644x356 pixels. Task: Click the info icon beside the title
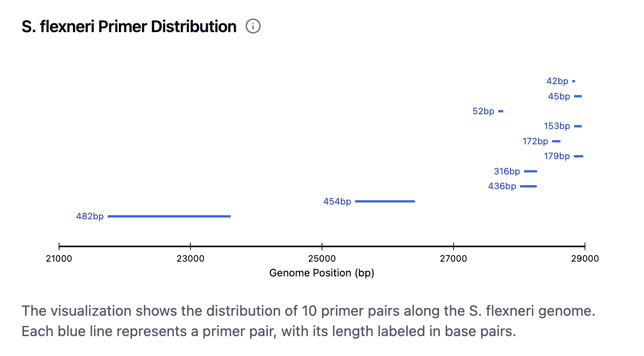coord(253,27)
